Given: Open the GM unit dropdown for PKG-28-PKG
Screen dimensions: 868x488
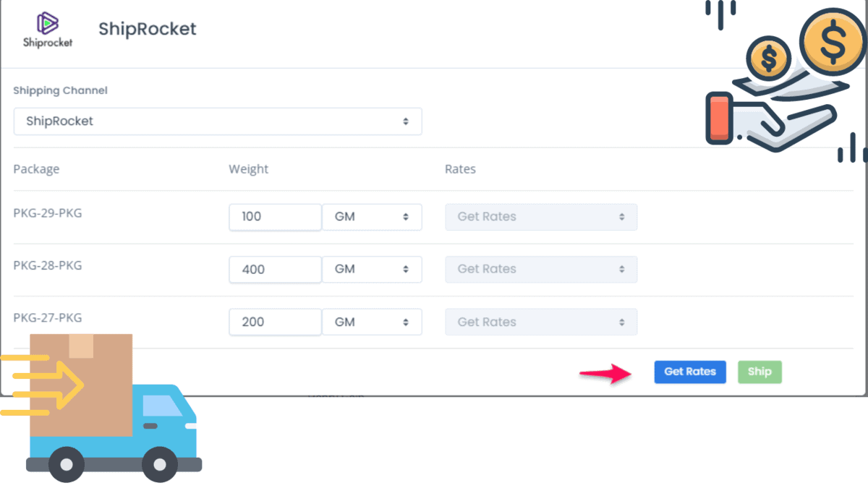Looking at the screenshot, I should tap(372, 269).
